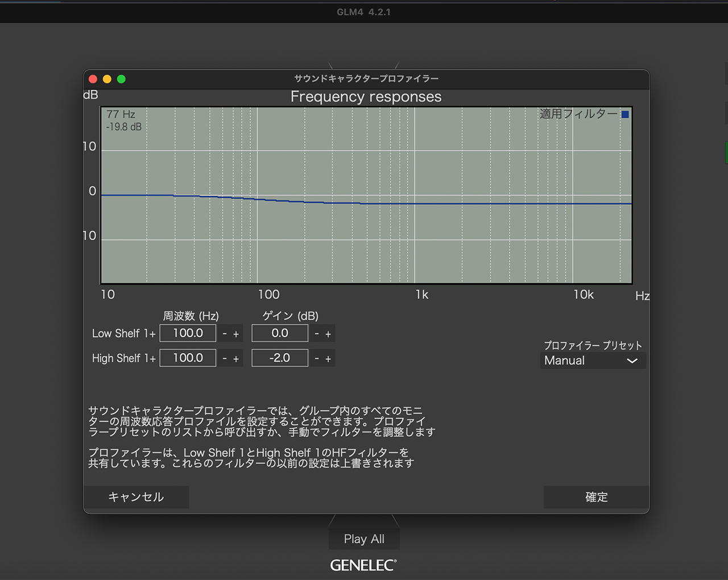Decrease the Low Shelf frequency with its - stepper
The image size is (728, 580).
tap(225, 333)
